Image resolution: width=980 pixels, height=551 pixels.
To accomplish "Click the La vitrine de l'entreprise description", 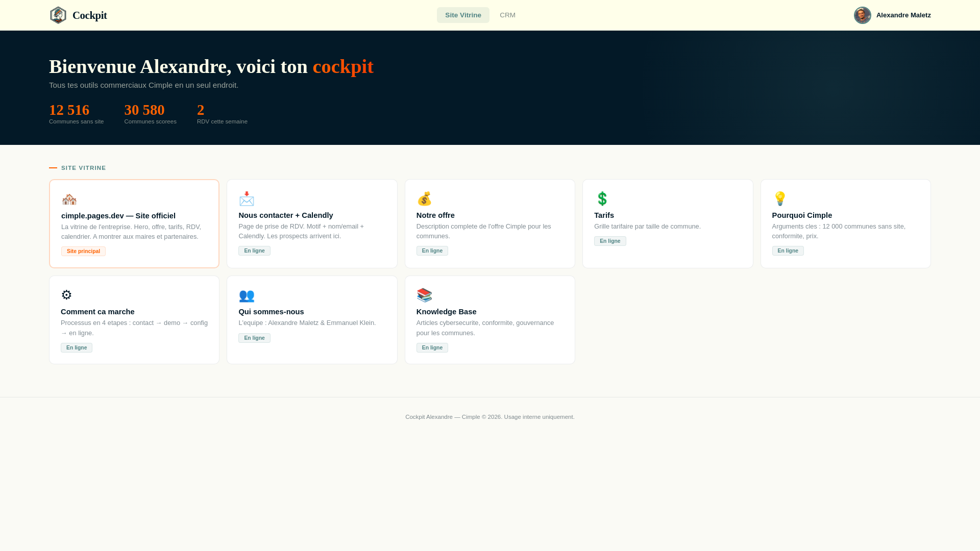I will 131,232.
